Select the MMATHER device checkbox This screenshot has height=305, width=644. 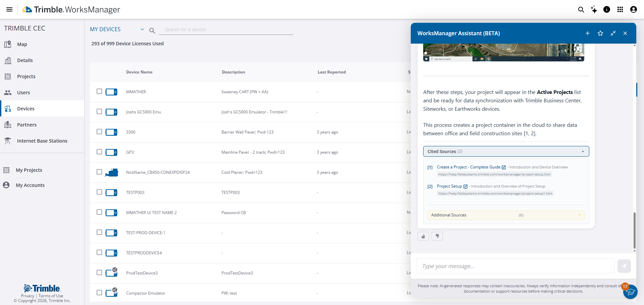99,91
